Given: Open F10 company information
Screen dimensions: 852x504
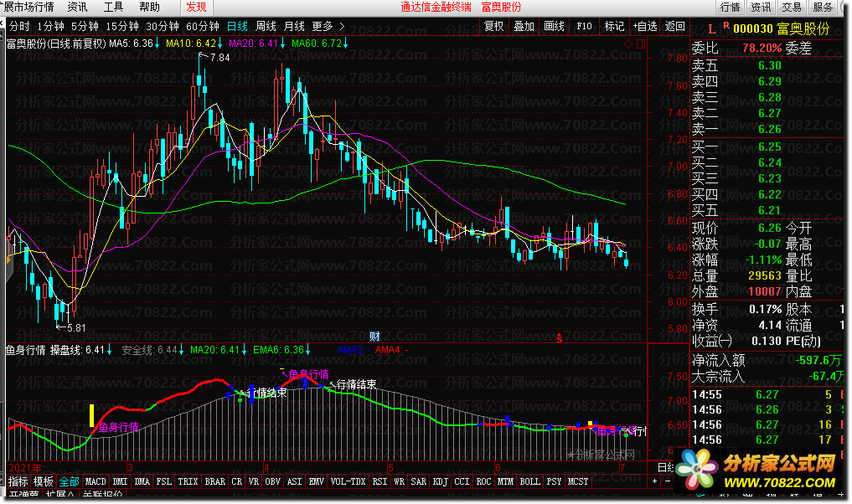Looking at the screenshot, I should point(584,26).
